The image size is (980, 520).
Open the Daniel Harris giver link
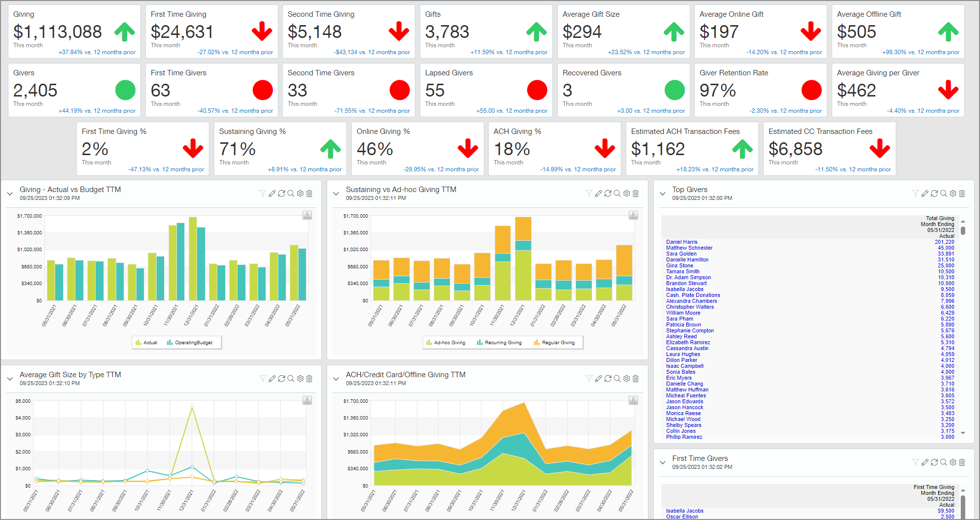pos(681,242)
